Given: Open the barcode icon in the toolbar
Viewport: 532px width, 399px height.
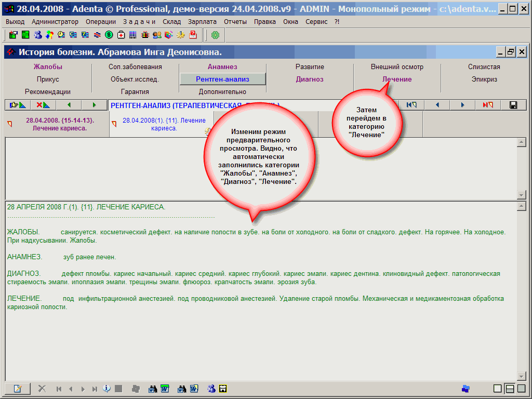Looking at the screenshot, I should pyautogui.click(x=133, y=35).
